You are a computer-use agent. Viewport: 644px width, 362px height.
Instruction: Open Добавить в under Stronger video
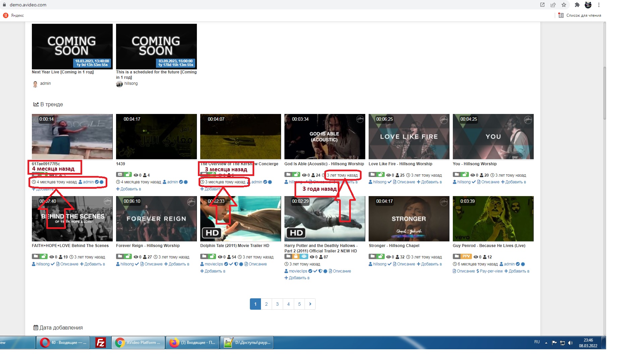click(x=429, y=264)
